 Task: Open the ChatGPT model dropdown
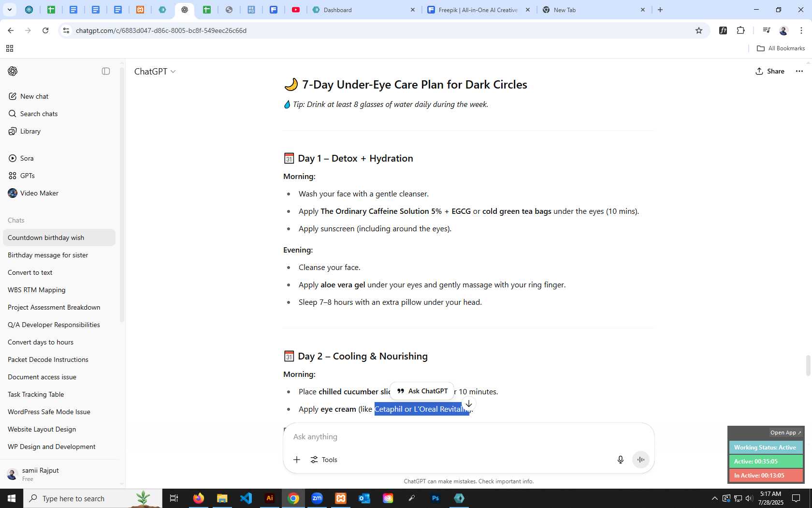pos(155,72)
